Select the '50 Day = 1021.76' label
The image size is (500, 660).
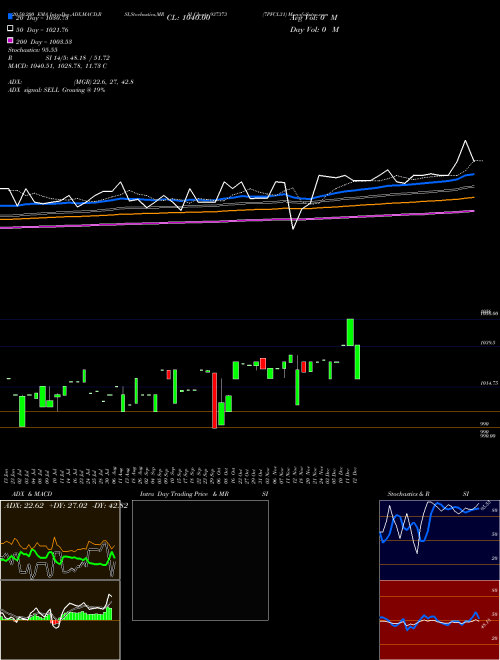click(x=42, y=30)
